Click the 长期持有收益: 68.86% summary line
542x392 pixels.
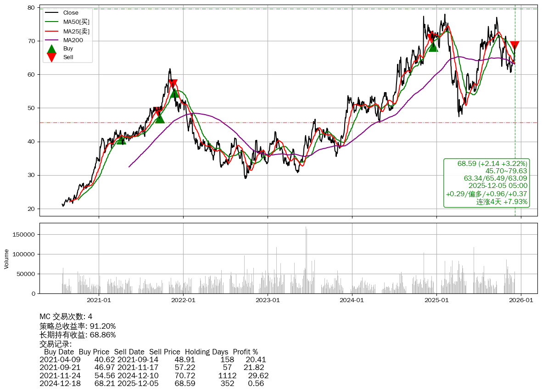78,335
